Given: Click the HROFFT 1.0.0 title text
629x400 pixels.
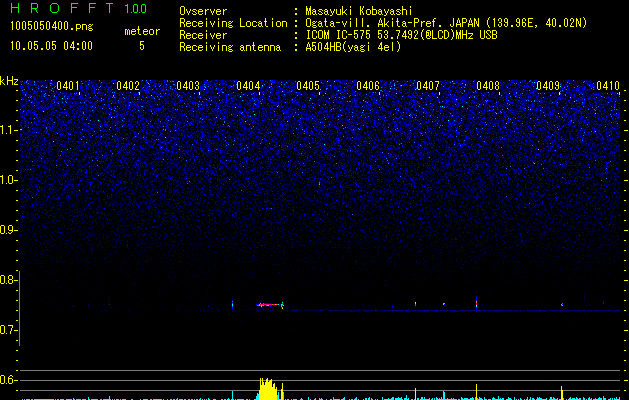Looking at the screenshot, I should pos(78,8).
